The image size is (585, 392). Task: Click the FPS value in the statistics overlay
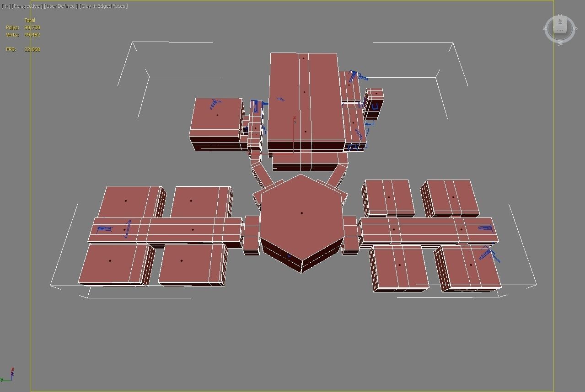click(x=32, y=49)
